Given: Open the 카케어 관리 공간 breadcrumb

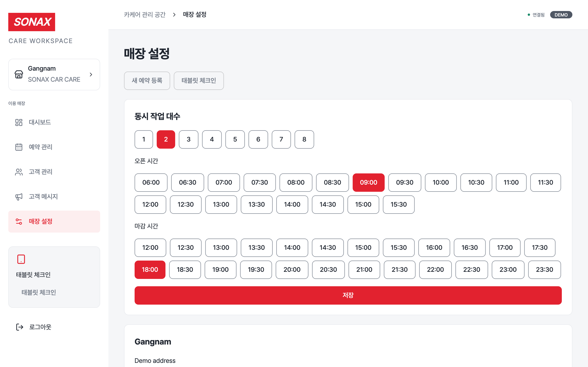Looking at the screenshot, I should coord(144,14).
